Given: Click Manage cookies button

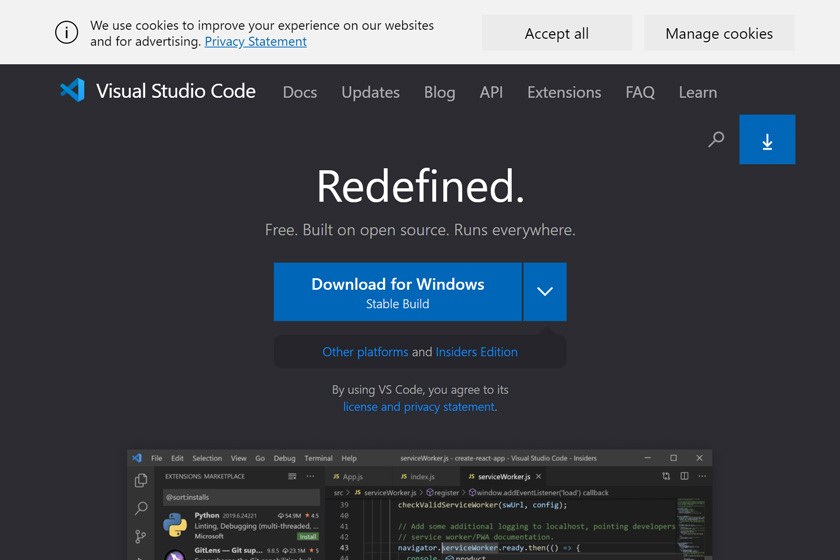Looking at the screenshot, I should [719, 33].
